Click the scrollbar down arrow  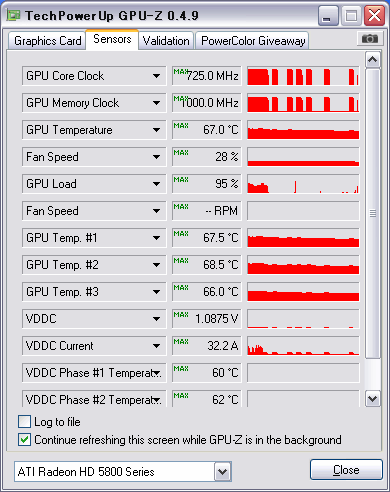(x=372, y=398)
